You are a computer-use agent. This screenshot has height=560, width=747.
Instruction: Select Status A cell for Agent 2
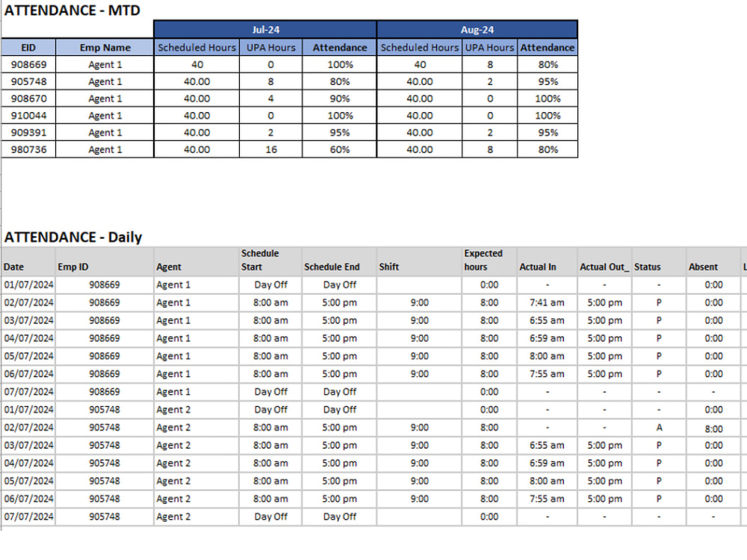659,427
